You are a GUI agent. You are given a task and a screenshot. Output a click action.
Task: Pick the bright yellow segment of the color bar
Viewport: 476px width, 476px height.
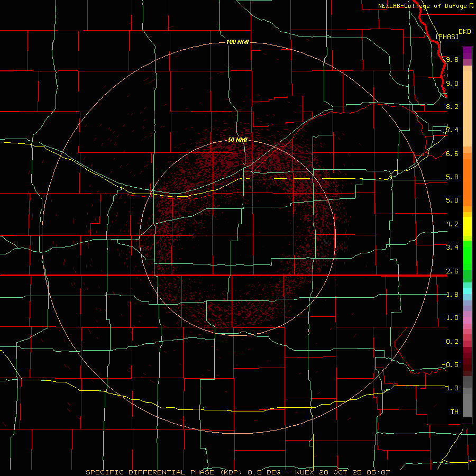(x=467, y=226)
